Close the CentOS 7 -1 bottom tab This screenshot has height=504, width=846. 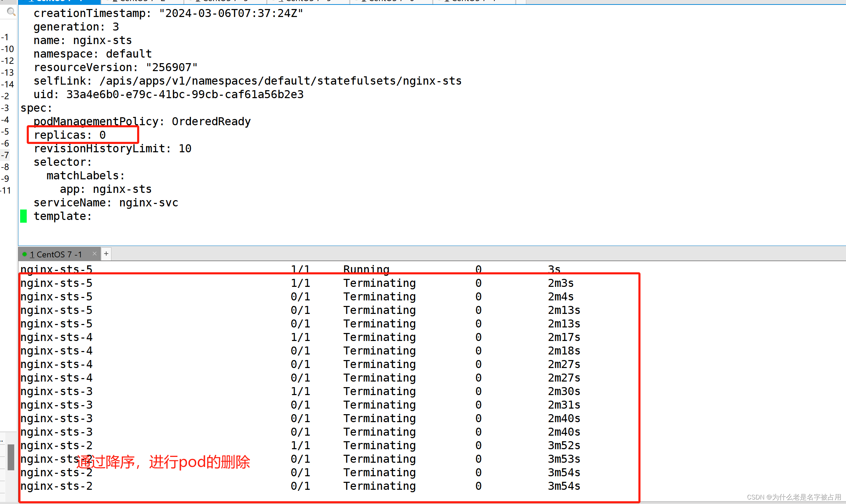[x=94, y=254]
